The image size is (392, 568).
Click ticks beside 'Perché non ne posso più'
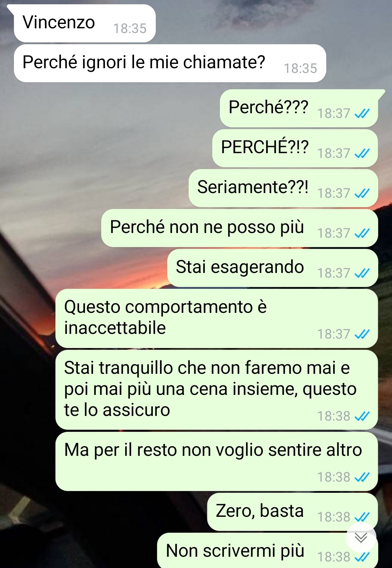point(362,233)
